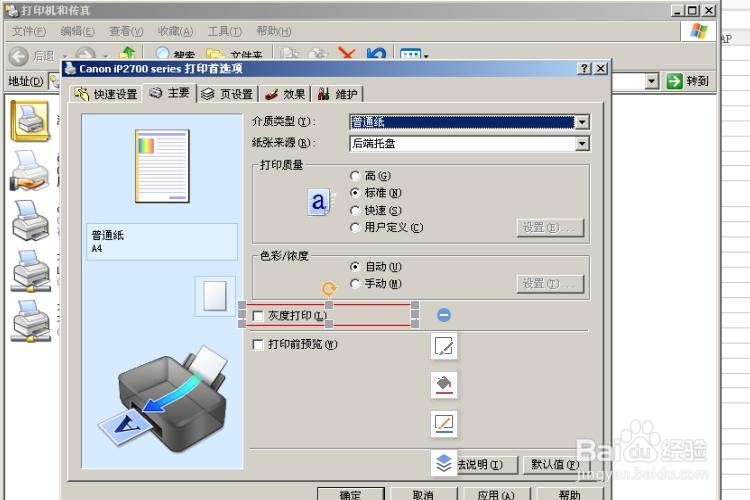The width and height of the screenshot is (750, 500).
Task: Click the folders toolbar icon
Action: [215, 54]
